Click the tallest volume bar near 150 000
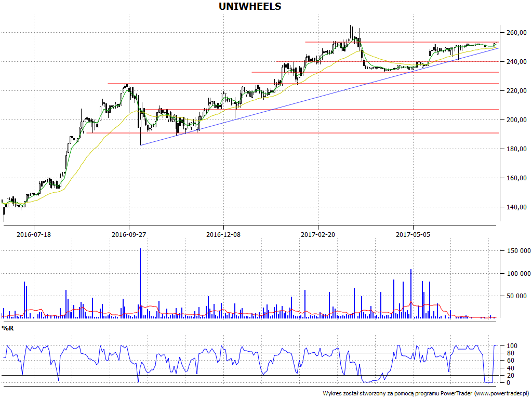The width and height of the screenshot is (532, 399). (140, 283)
